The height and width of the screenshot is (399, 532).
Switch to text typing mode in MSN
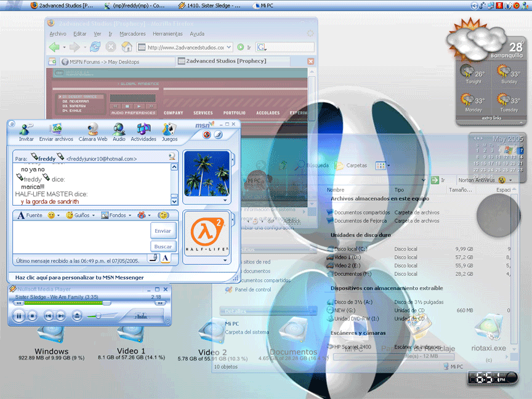165,258
